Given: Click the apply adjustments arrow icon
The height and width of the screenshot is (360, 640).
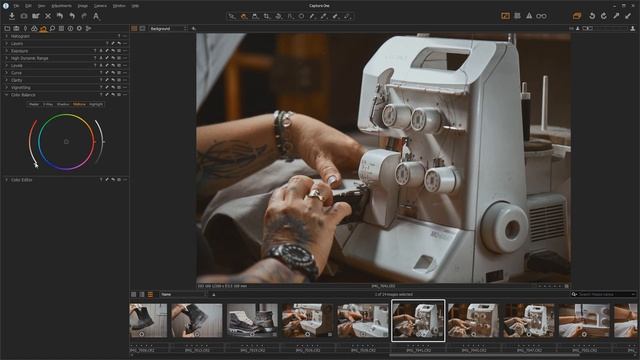Looking at the screenshot, I should pyautogui.click(x=628, y=16).
